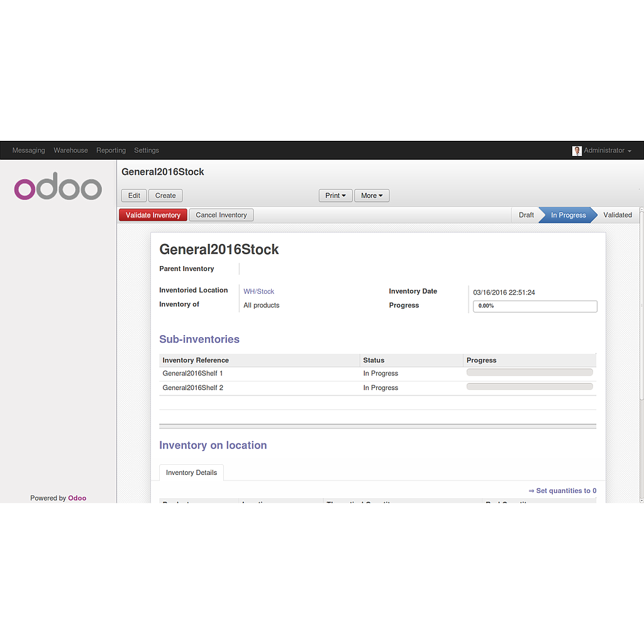Expand the Print dropdown menu

point(335,196)
